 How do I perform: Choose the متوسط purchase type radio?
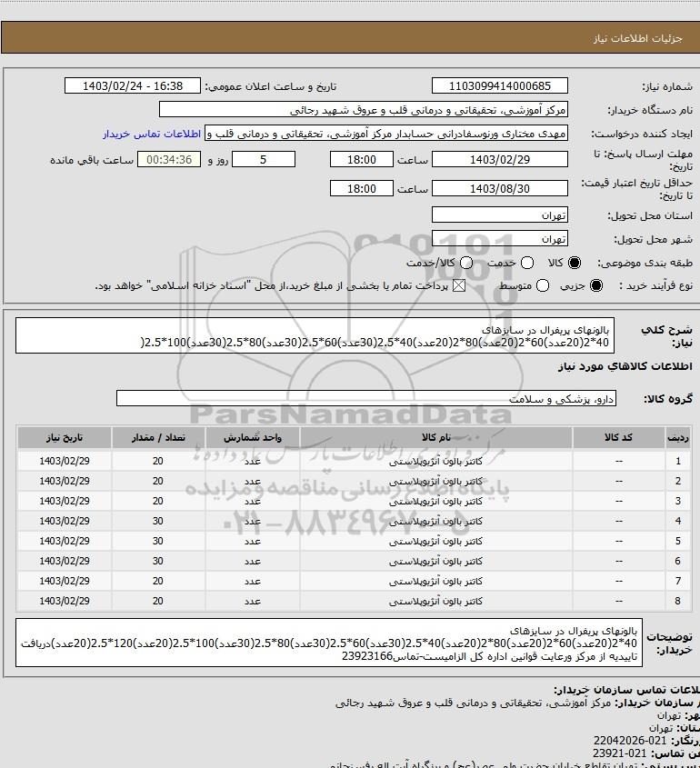tap(542, 285)
